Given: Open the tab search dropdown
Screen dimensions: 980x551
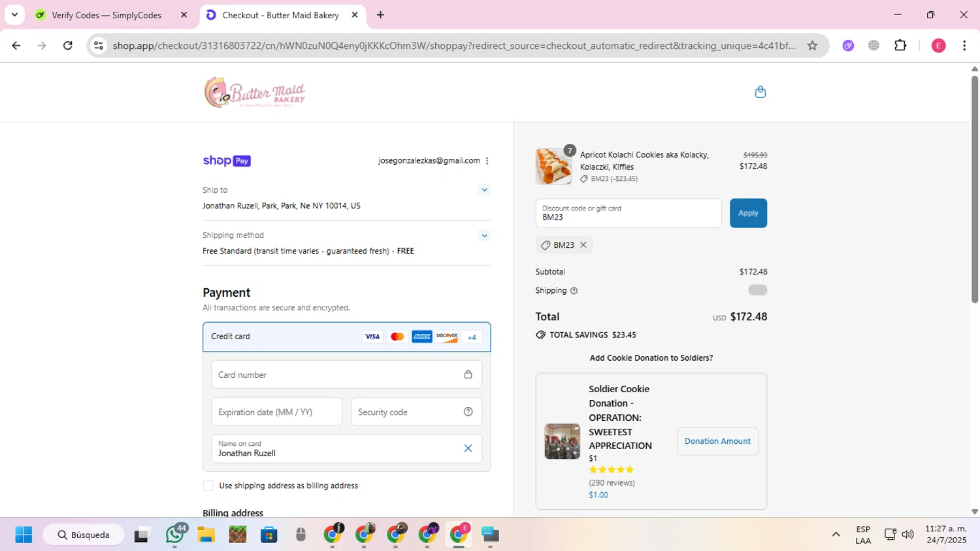Looking at the screenshot, I should (14, 15).
